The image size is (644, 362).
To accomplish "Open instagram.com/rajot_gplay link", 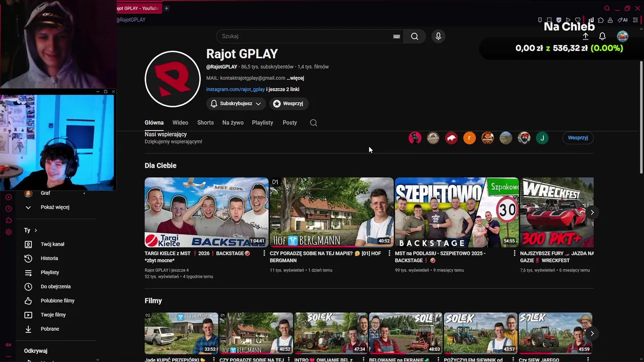I will [235, 89].
